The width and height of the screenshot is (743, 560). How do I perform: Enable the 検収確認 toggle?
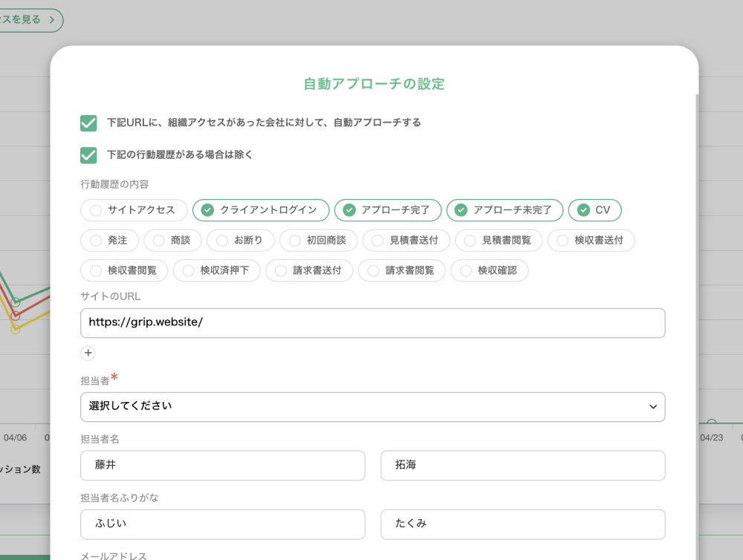click(490, 270)
